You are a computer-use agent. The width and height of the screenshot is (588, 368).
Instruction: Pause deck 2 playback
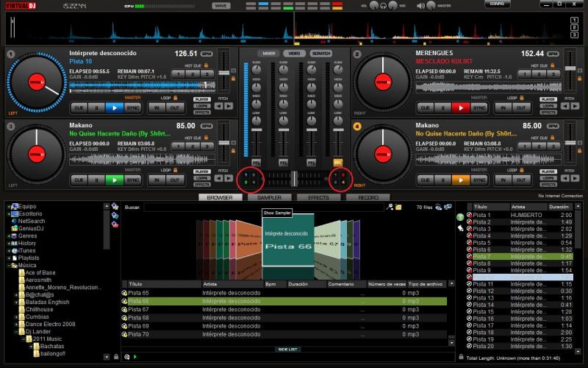point(442,107)
